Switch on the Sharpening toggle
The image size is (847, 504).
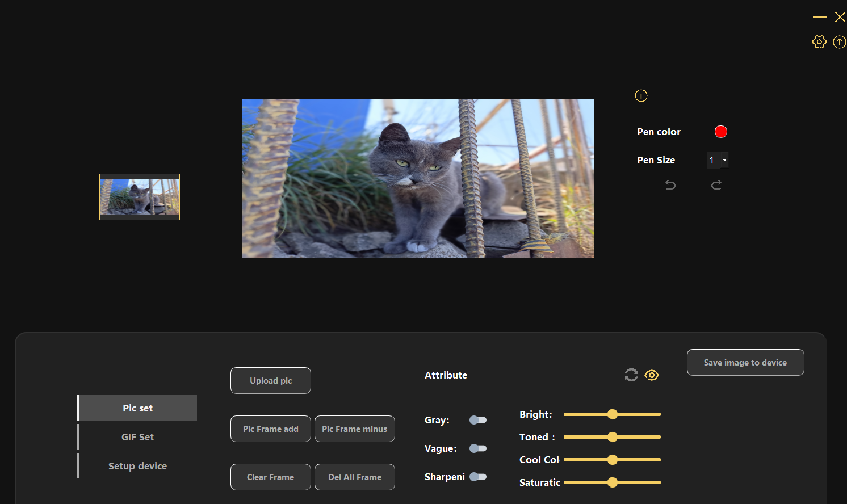[x=478, y=477]
